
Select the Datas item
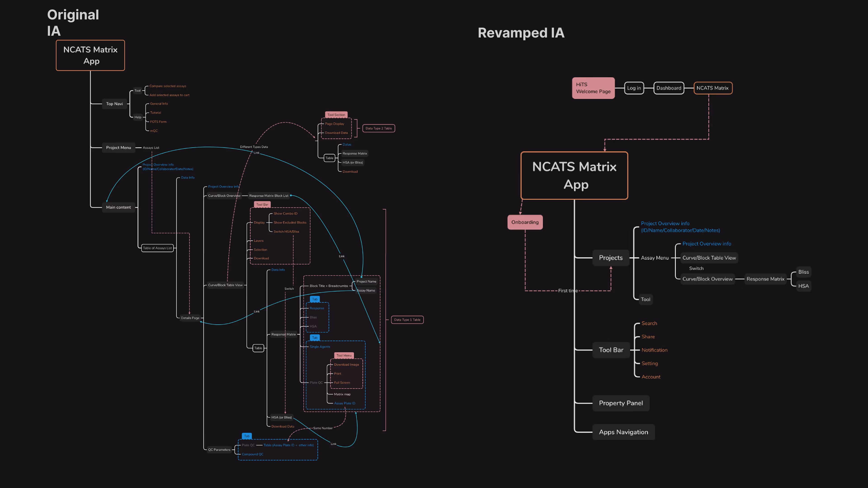pos(347,145)
